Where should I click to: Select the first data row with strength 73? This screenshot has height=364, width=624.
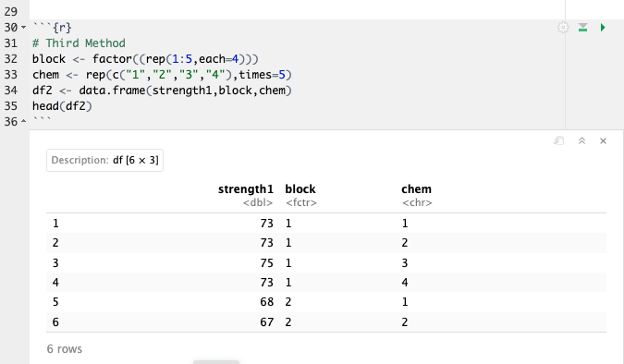point(326,224)
